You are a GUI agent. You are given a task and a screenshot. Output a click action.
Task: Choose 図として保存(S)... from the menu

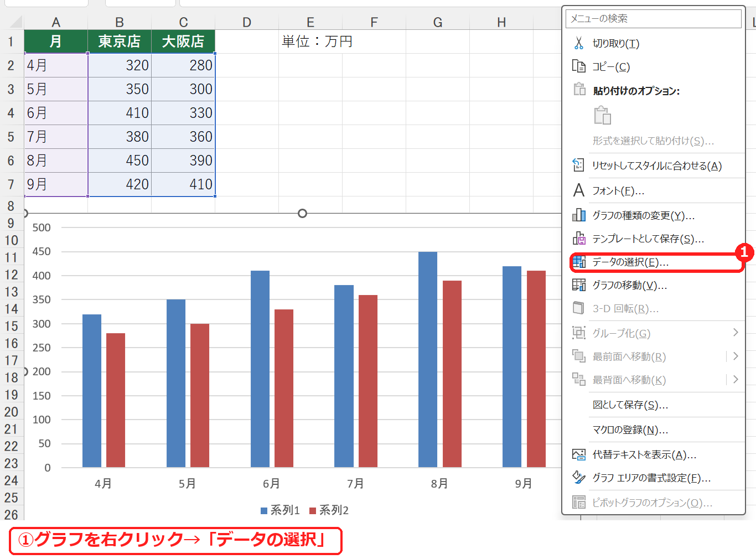point(654,405)
